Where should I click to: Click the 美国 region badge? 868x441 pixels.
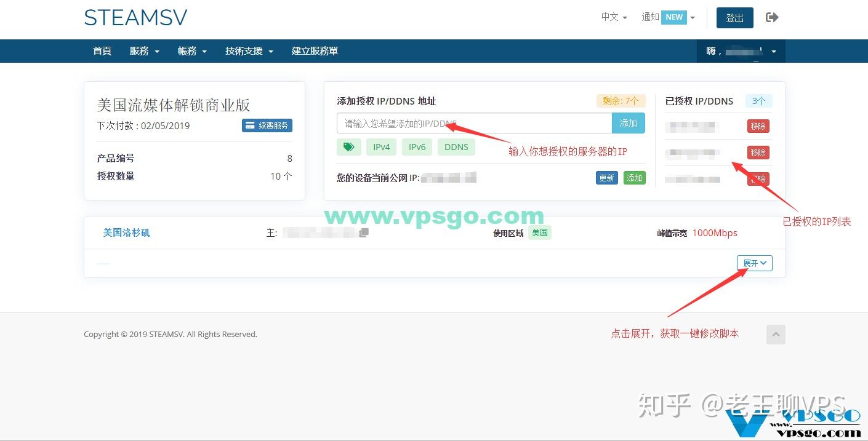click(x=540, y=232)
